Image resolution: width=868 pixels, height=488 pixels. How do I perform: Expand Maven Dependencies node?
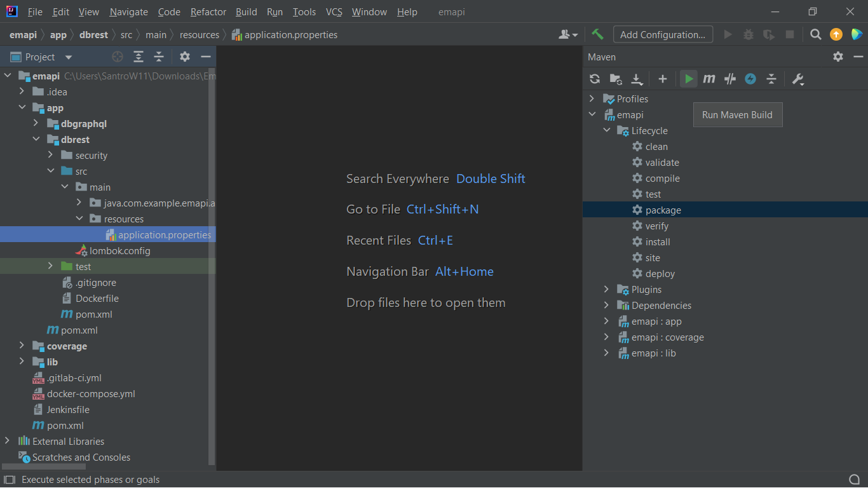tap(606, 305)
